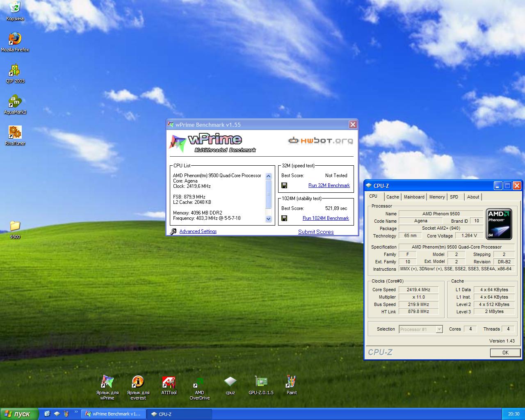Click the Instructions field in CPU-Z
Viewport: 525px width, 420px height.
tap(457, 269)
